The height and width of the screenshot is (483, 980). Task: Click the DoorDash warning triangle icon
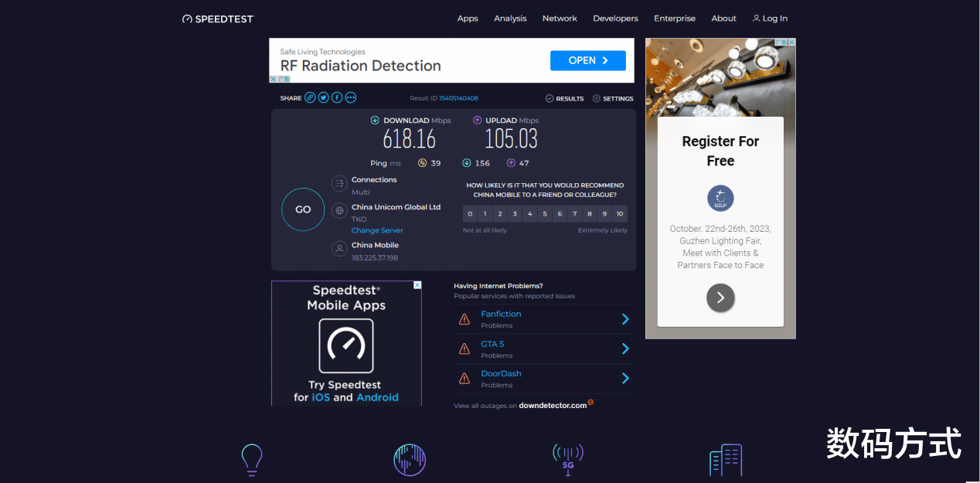[x=464, y=379]
